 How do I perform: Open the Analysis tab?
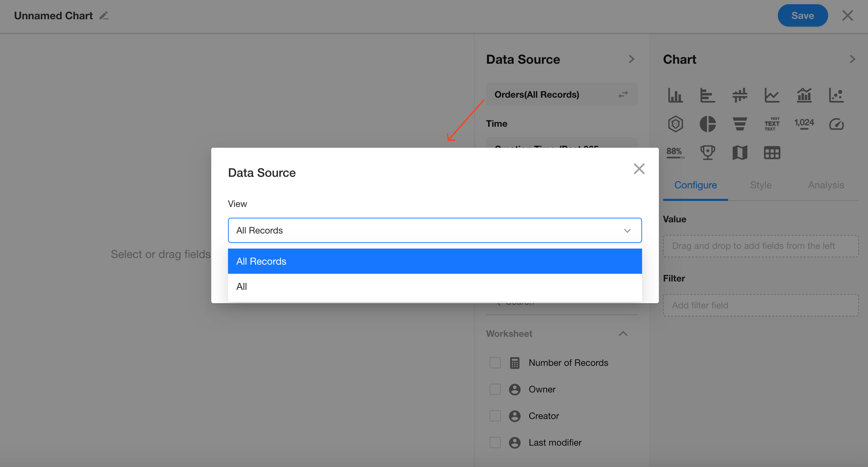pyautogui.click(x=826, y=185)
